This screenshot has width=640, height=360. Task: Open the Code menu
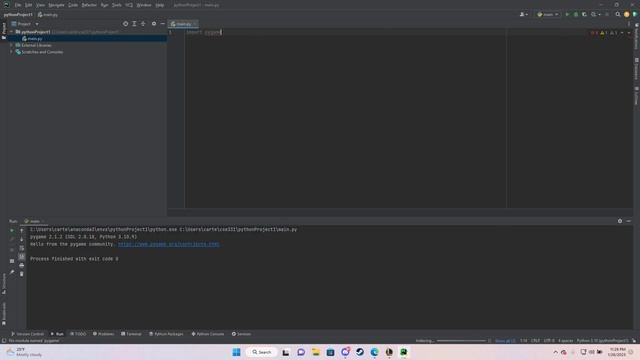click(73, 5)
